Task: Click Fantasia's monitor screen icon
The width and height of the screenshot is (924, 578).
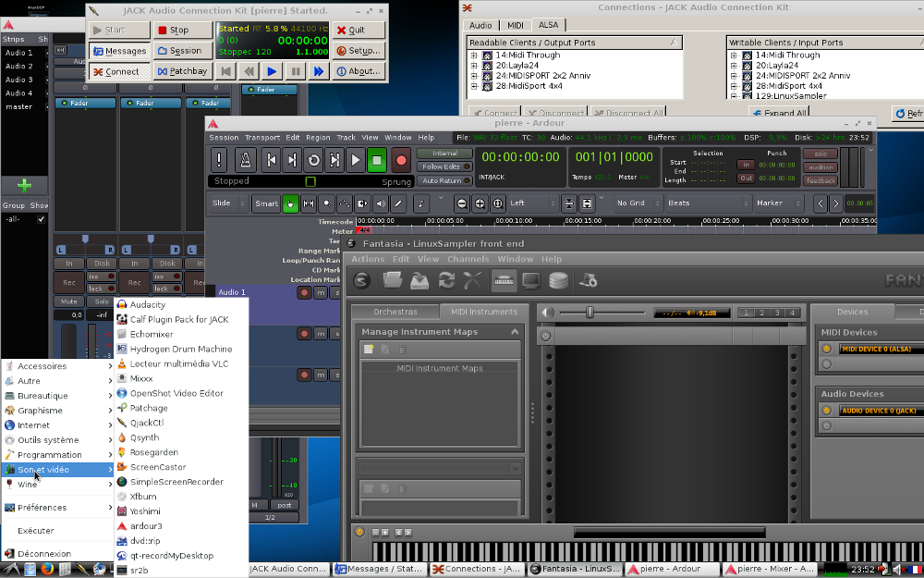Action: tap(531, 281)
